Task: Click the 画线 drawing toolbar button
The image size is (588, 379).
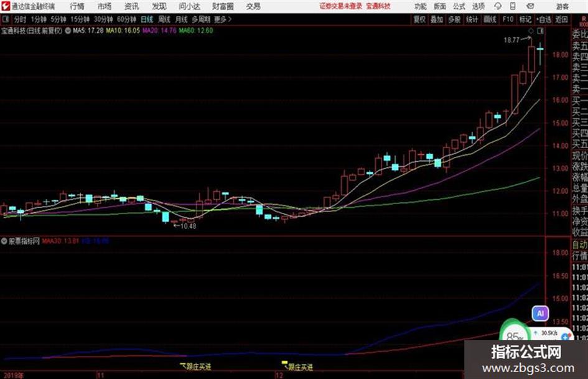Action: pyautogui.click(x=490, y=19)
